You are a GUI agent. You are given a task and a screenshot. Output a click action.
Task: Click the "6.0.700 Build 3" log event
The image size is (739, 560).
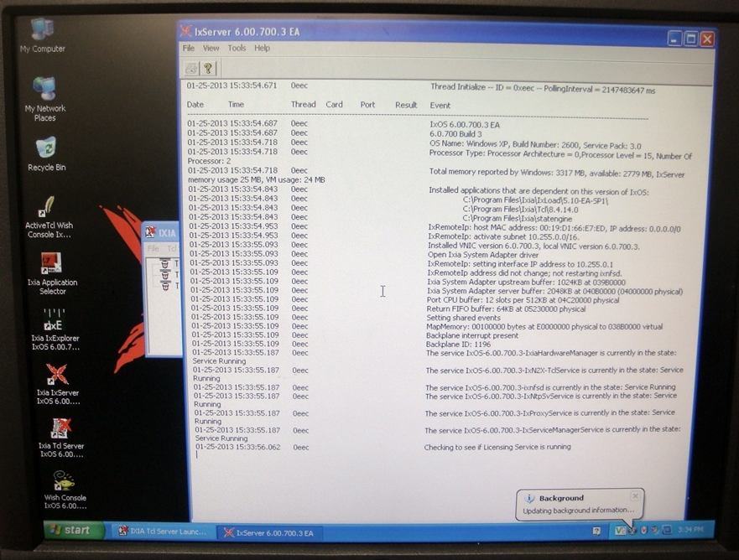[455, 134]
